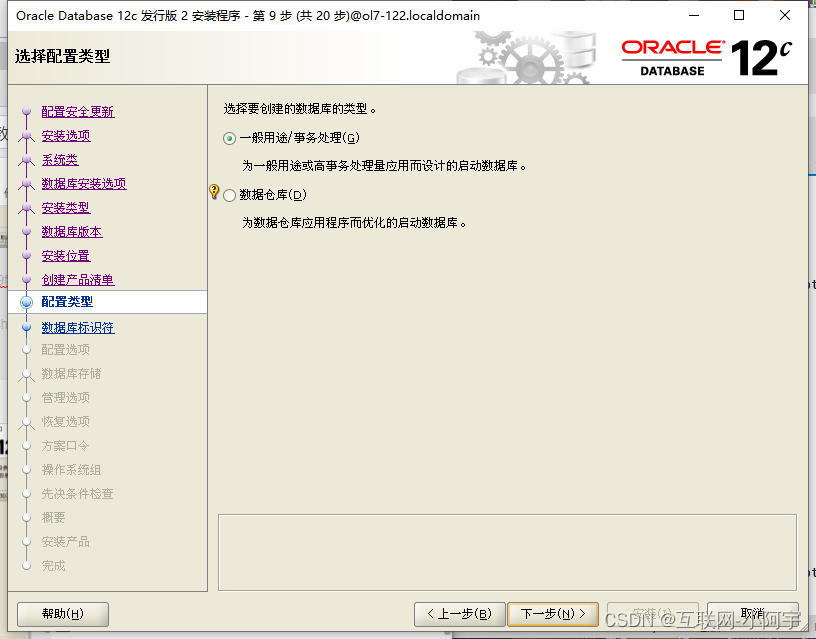Click disabled 先决条件检查 step text
The height and width of the screenshot is (639, 816).
[x=78, y=493]
